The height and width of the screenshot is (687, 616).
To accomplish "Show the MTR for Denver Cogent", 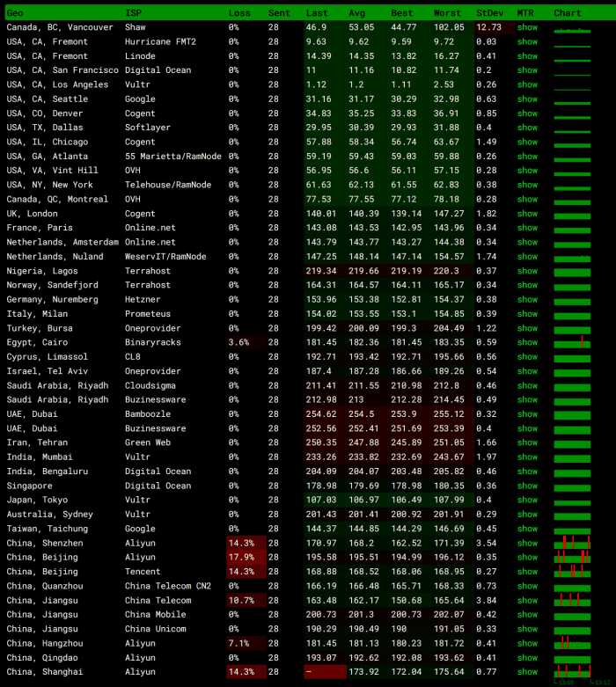I will 527,113.
